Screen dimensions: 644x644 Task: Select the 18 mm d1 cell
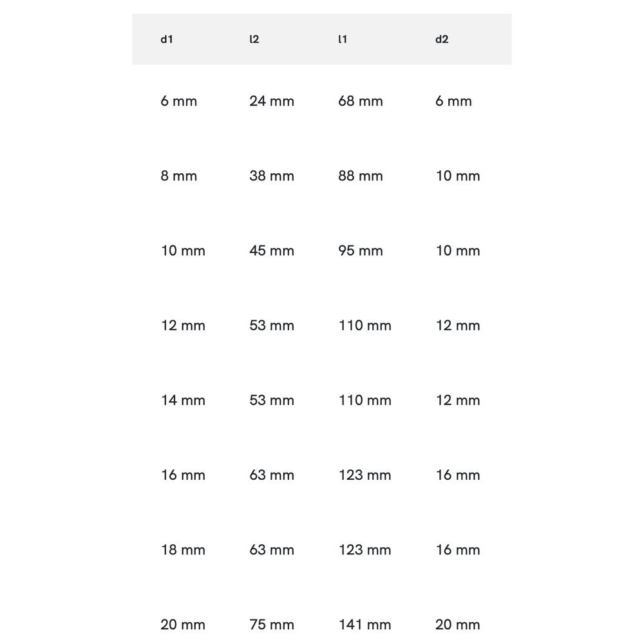(x=183, y=549)
